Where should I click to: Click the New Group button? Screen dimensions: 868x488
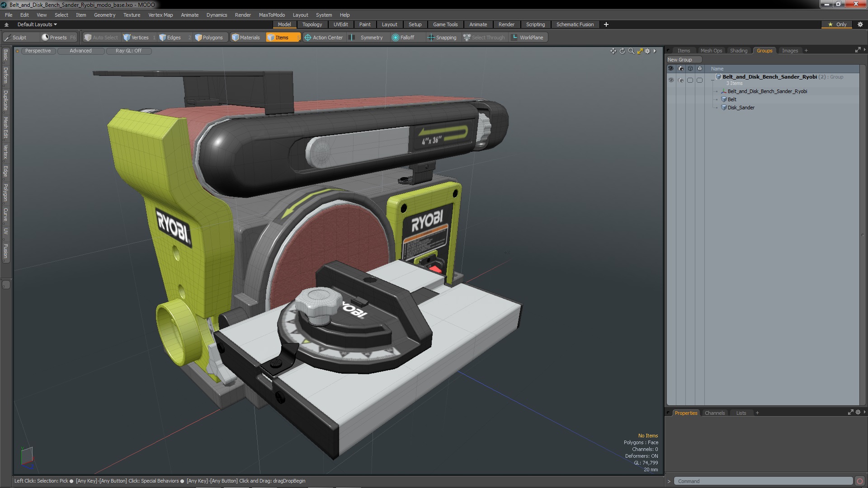[x=684, y=60]
